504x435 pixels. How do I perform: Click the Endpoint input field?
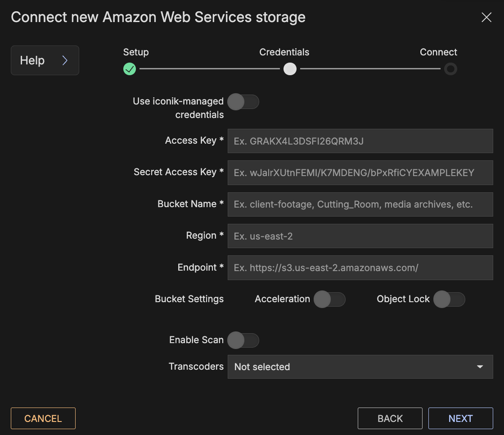point(360,268)
